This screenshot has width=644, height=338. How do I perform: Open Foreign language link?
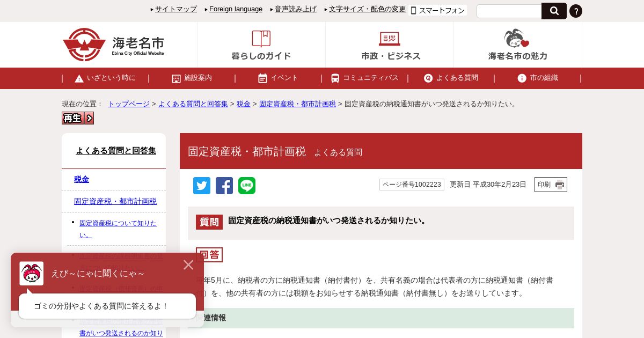(x=236, y=9)
